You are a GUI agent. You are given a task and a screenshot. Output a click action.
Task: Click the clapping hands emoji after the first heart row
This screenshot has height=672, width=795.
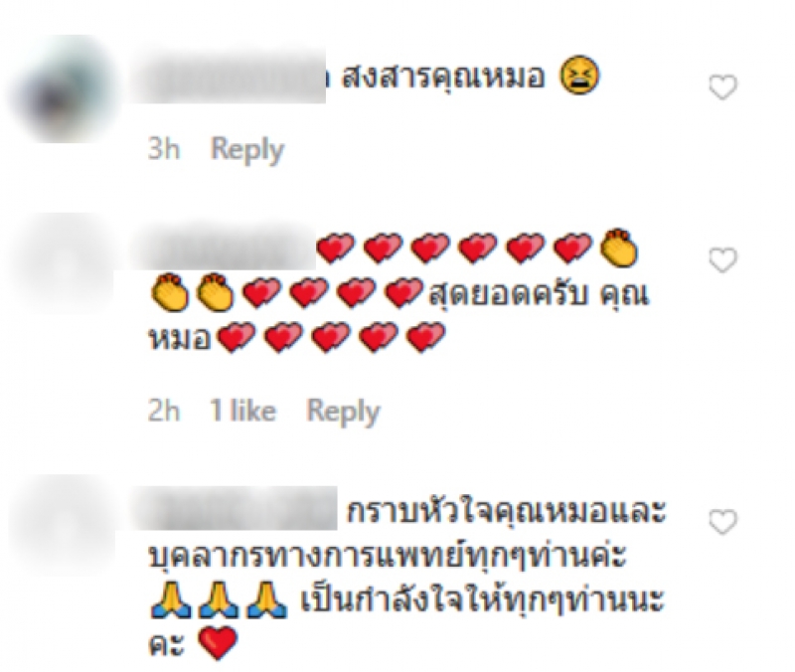[x=618, y=248]
